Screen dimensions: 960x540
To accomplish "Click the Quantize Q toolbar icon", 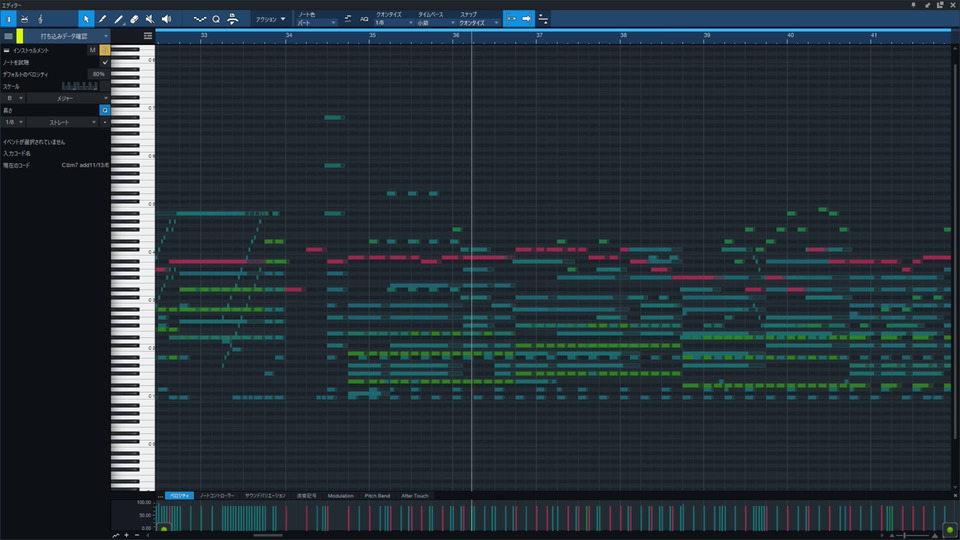I will coord(216,19).
